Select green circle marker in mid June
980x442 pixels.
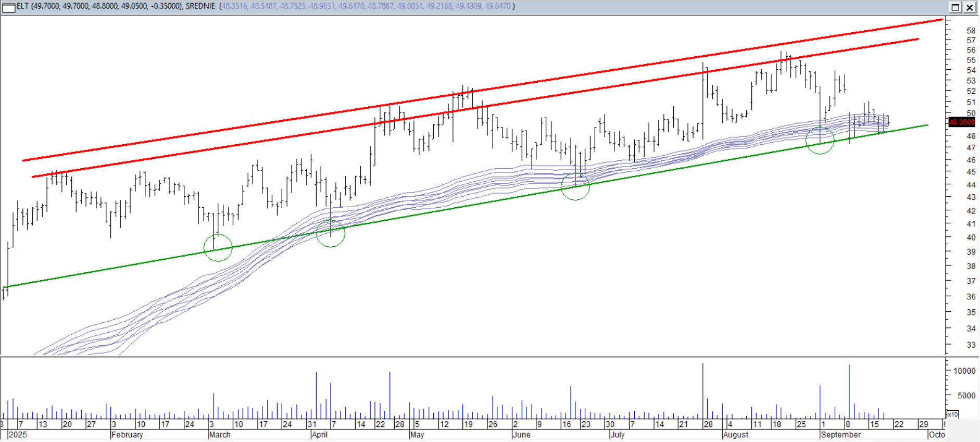pyautogui.click(x=575, y=186)
